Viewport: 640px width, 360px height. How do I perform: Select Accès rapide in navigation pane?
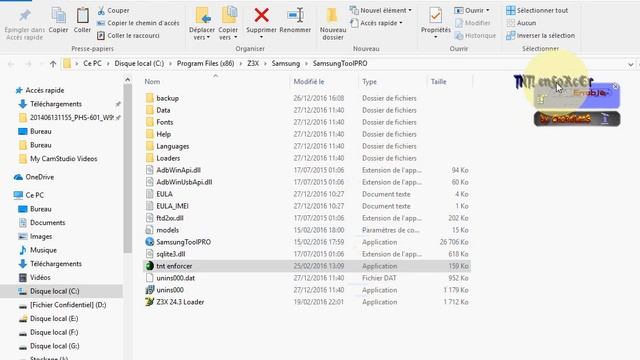[x=44, y=90]
